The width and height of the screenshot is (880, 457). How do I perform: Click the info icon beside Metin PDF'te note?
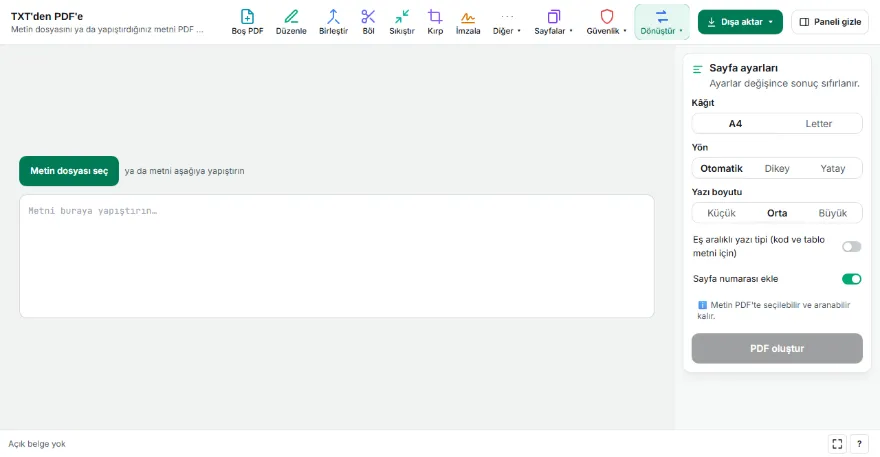[x=702, y=305]
